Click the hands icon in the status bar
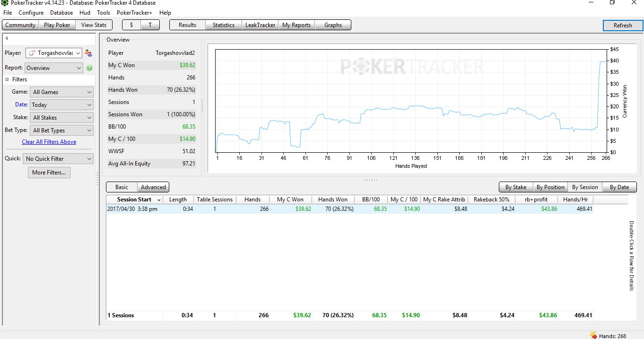This screenshot has width=644, height=339. 593,336
